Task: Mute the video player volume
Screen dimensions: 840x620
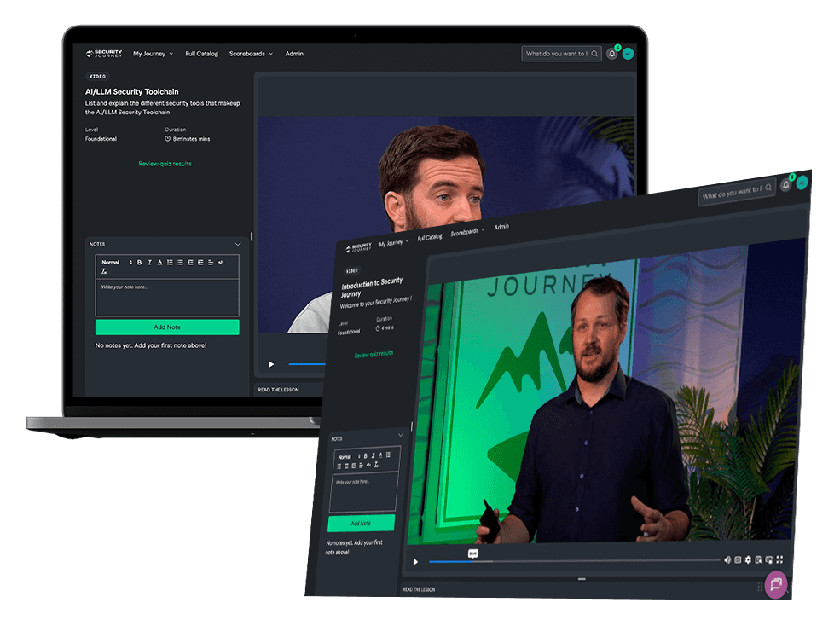Action: (727, 561)
